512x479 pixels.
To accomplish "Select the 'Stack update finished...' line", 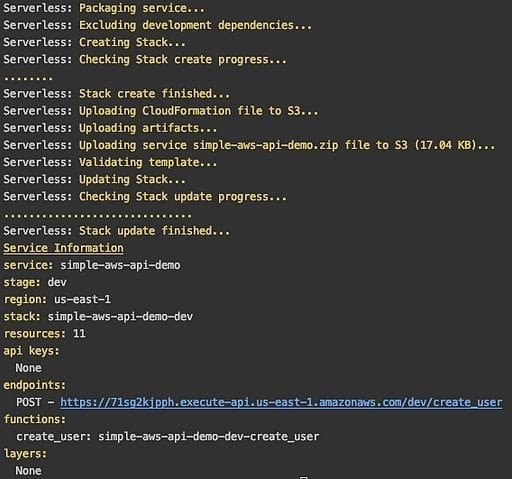I will coord(117,231).
